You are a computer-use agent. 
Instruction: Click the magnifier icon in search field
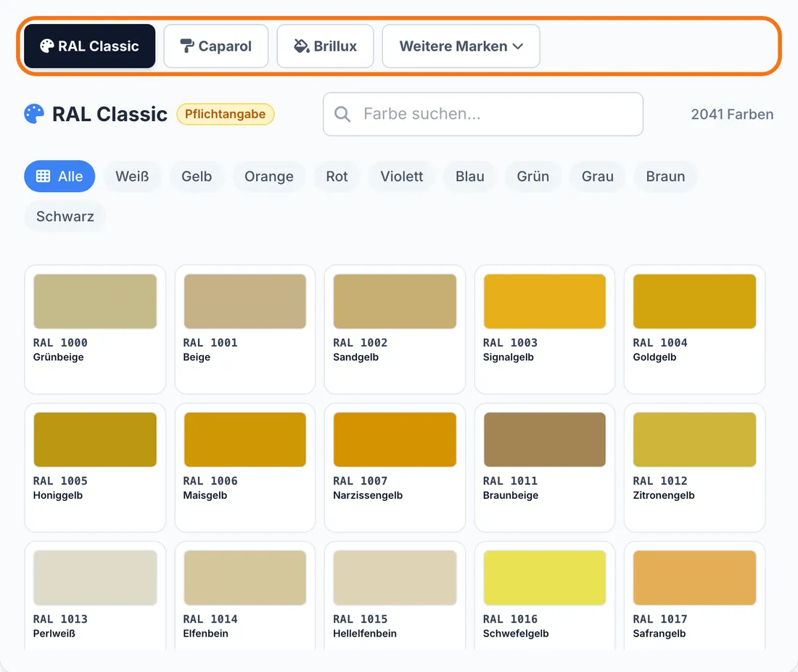[x=342, y=114]
